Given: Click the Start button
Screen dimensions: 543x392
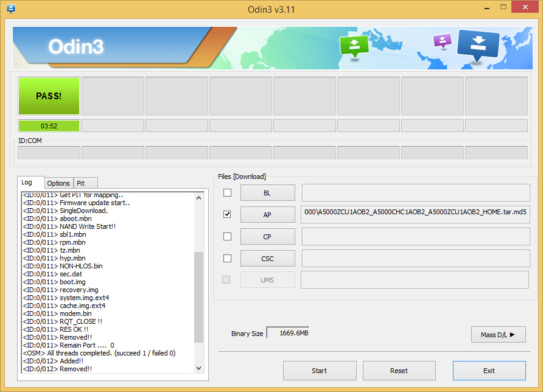Looking at the screenshot, I should pos(320,371).
